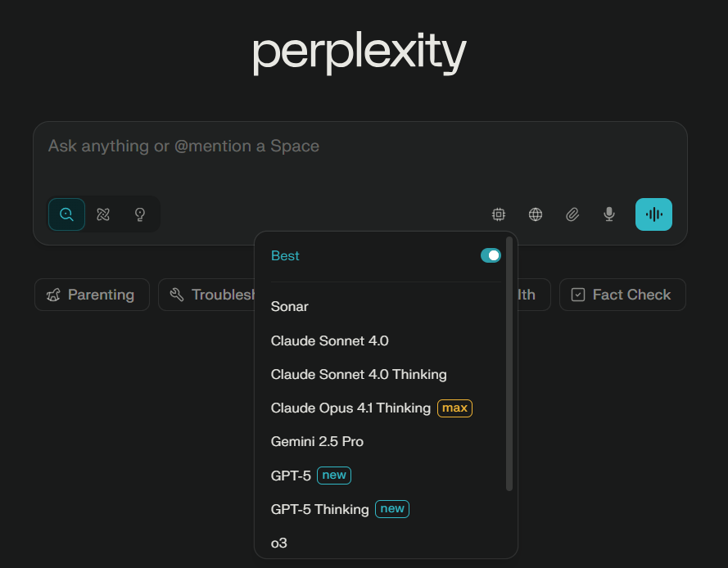Image resolution: width=728 pixels, height=568 pixels.
Task: Activate dictation with the microphone icon
Action: point(608,214)
